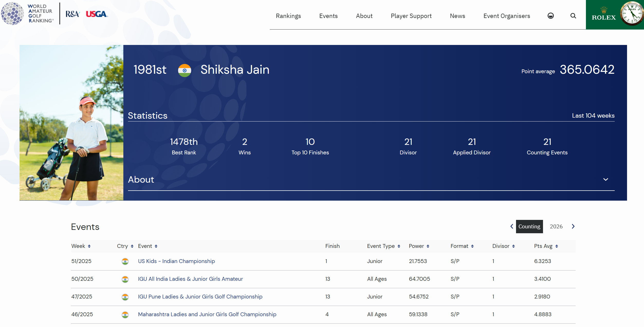Click the Indian flag beside US Kids event

[125, 261]
